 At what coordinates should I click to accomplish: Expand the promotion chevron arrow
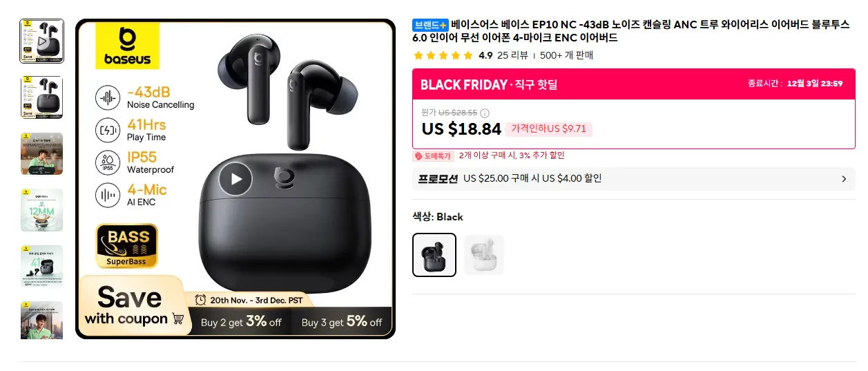point(844,178)
